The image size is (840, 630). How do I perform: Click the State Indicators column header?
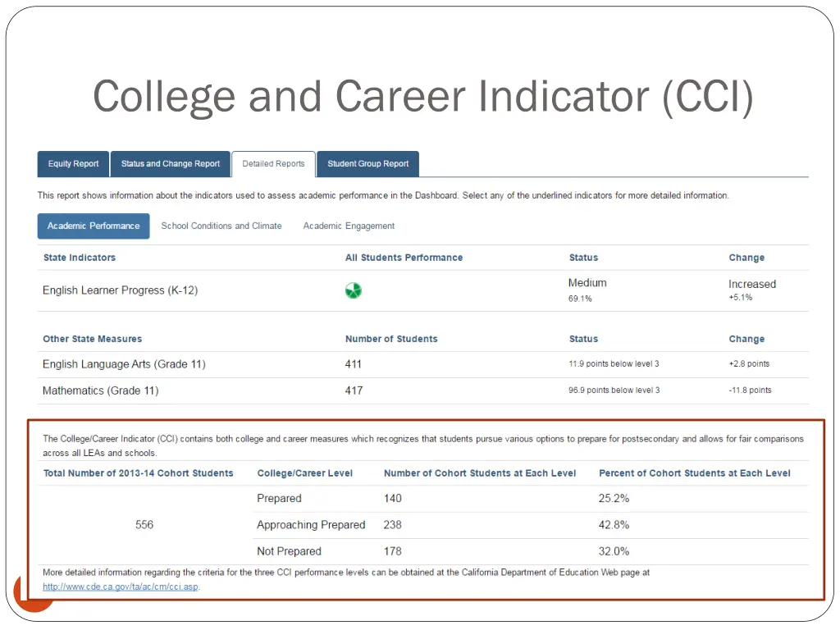(80, 258)
